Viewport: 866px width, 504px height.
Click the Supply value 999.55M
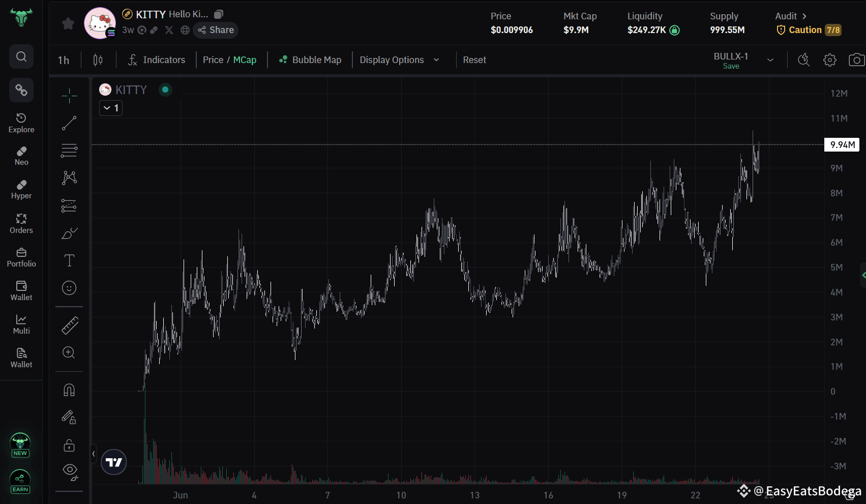pyautogui.click(x=727, y=30)
